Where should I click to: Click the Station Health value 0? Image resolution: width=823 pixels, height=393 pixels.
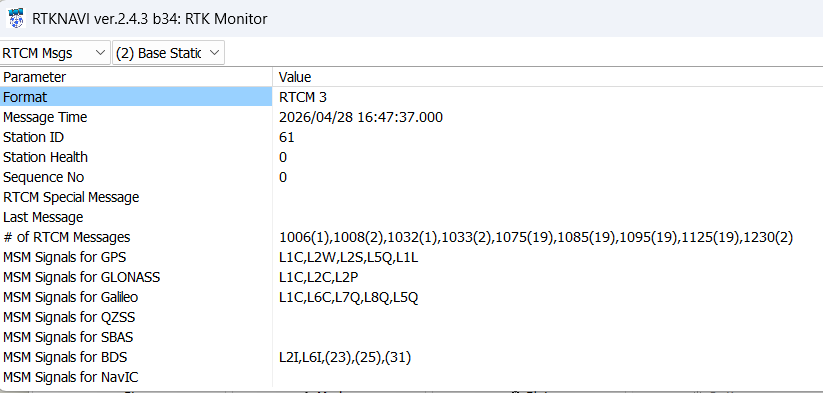pyautogui.click(x=283, y=157)
